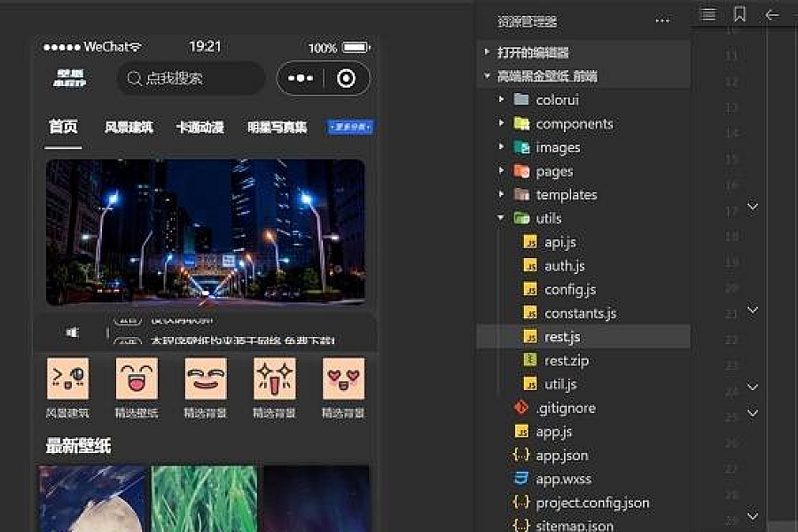Open the green grass wallpaper thumbnail

click(204, 498)
